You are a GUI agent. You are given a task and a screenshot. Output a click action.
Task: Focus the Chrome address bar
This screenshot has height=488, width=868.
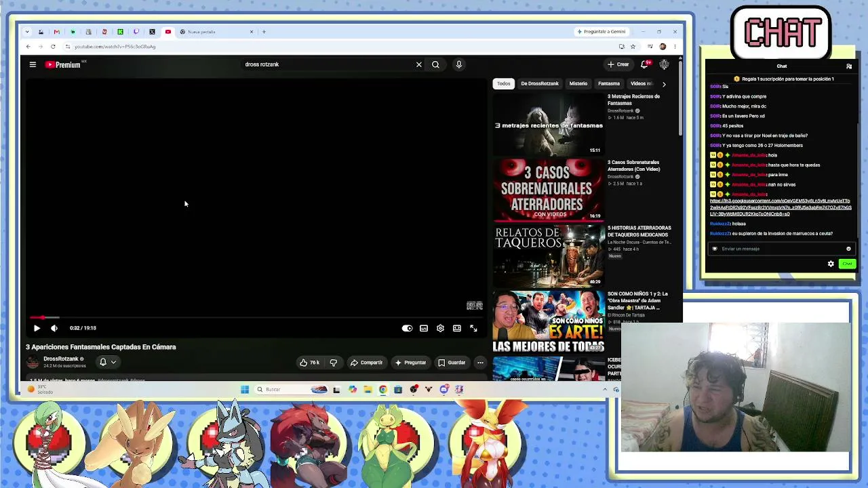point(339,47)
